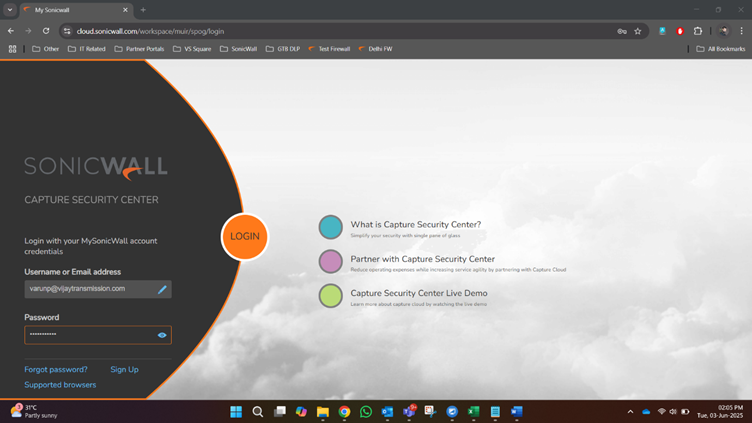Expand the Partner Portals bookmark folder
This screenshot has width=752, height=423.
coord(140,49)
